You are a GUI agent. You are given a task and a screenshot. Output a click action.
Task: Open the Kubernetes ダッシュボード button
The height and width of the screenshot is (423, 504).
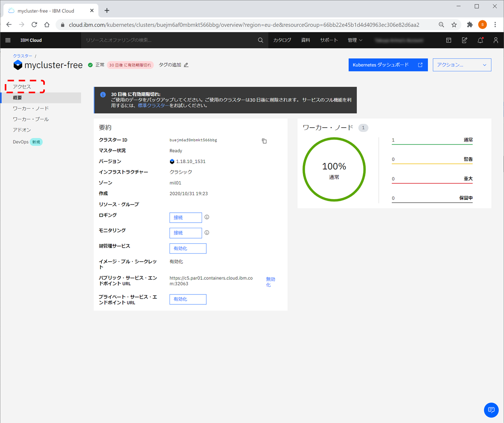coord(388,65)
